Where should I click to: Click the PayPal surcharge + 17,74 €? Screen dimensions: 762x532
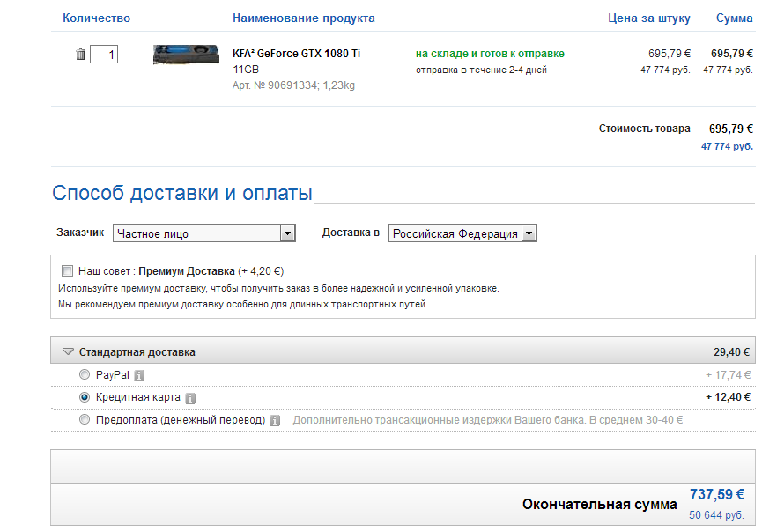728,374
